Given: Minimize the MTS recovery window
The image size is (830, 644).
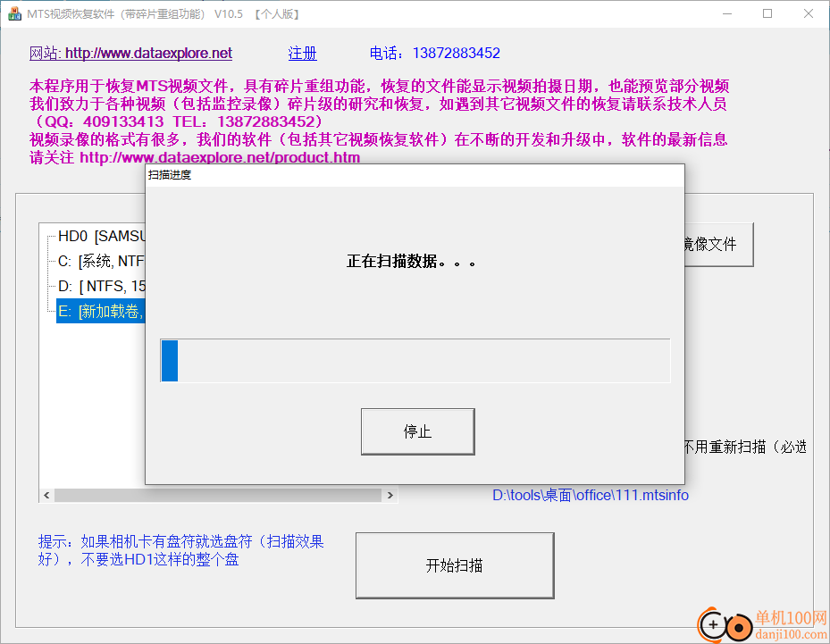Looking at the screenshot, I should (727, 13).
